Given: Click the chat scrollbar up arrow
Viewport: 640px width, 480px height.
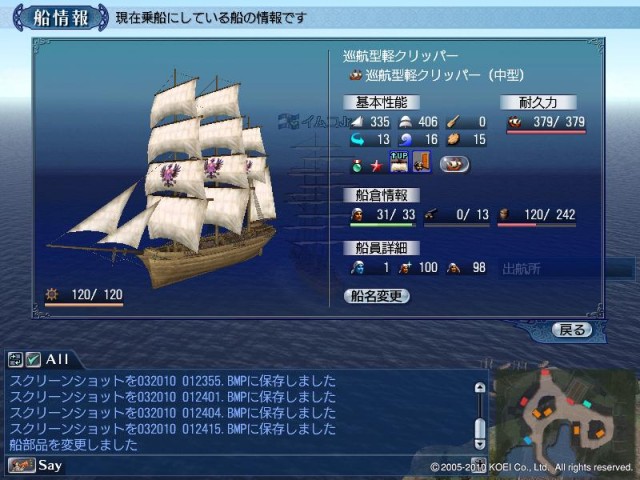Looking at the screenshot, I should tap(480, 387).
